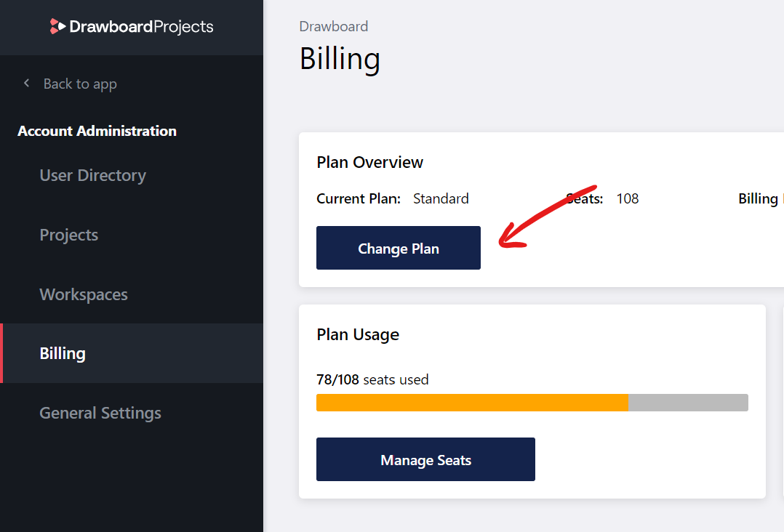Click the Drawboard Projects logo icon
Image resolution: width=784 pixels, height=532 pixels.
(x=57, y=26)
